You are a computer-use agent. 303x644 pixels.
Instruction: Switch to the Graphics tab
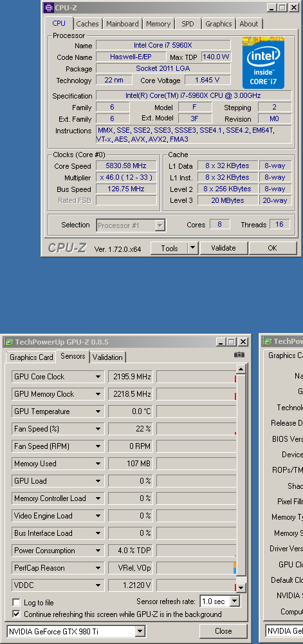[x=219, y=24]
